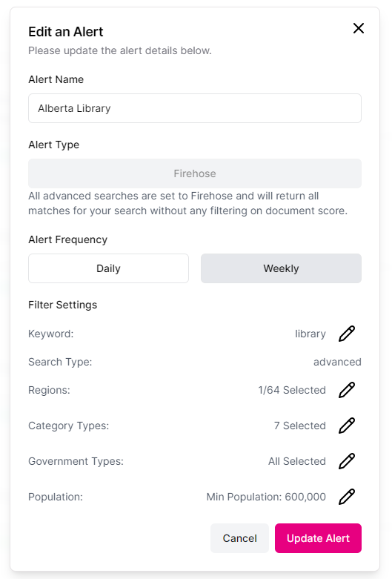Select the disabled Firehose alert type
Screen dimensions: 392x579
[195, 173]
